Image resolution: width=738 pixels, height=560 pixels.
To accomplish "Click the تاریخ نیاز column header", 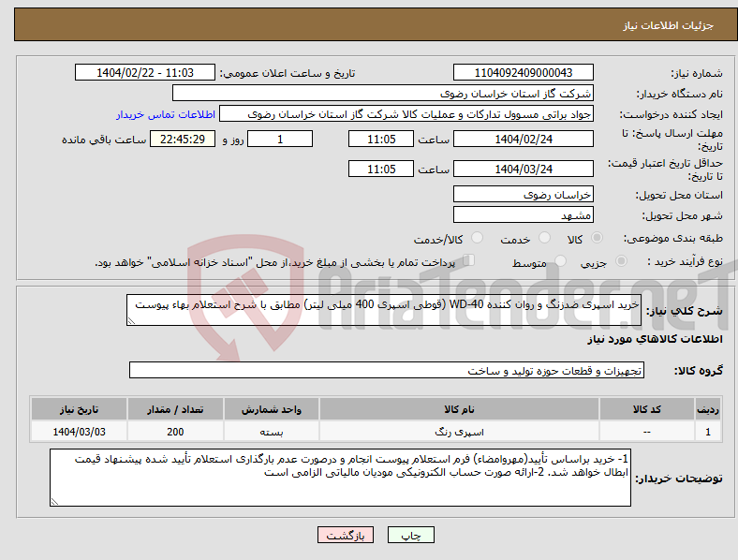I will (x=79, y=409).
